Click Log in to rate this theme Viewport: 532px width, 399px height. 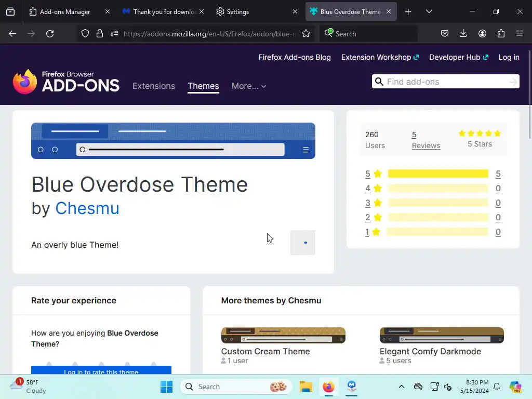(101, 370)
